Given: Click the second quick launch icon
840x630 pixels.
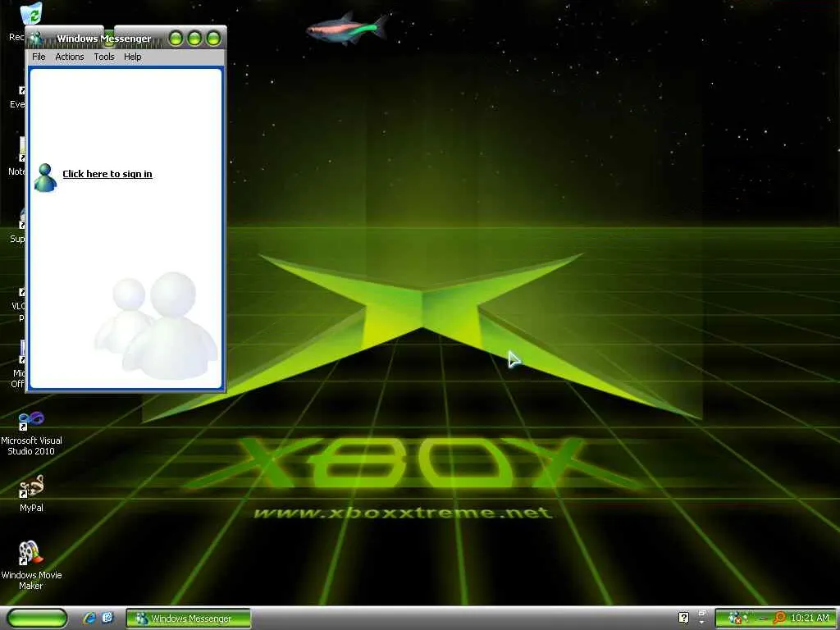Looking at the screenshot, I should point(107,618).
